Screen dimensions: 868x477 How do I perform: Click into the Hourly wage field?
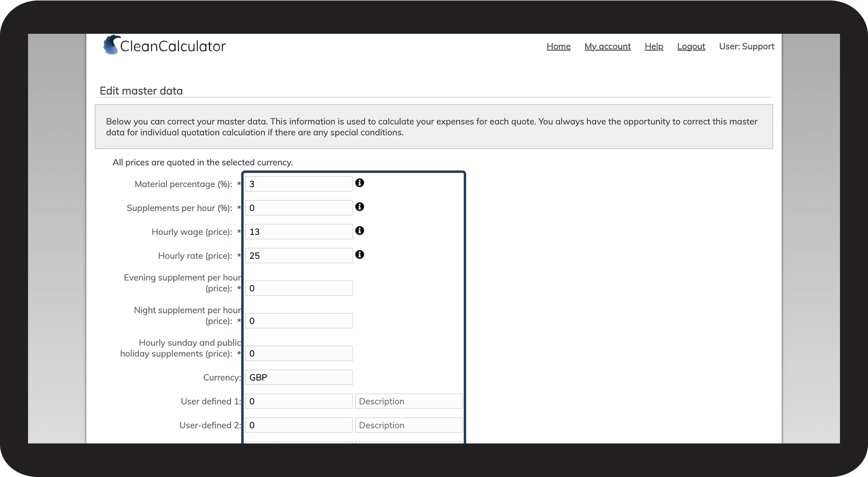pyautogui.click(x=299, y=231)
